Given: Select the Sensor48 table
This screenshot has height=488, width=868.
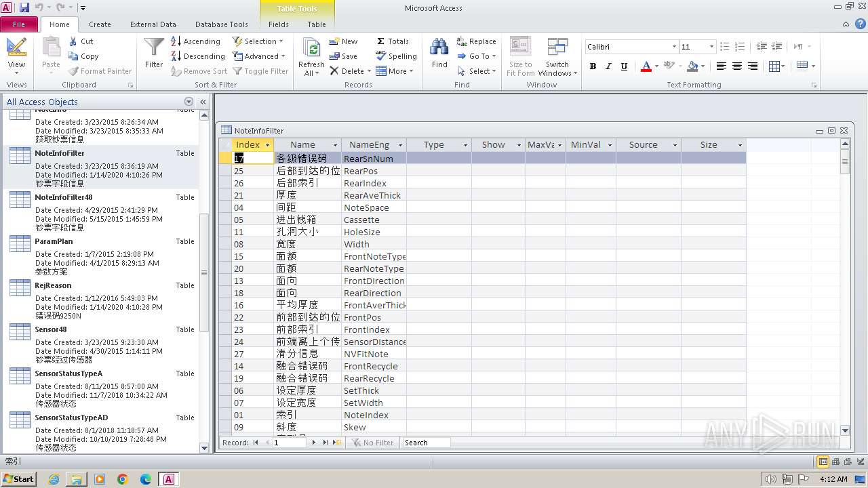Looking at the screenshot, I should coord(102,344).
